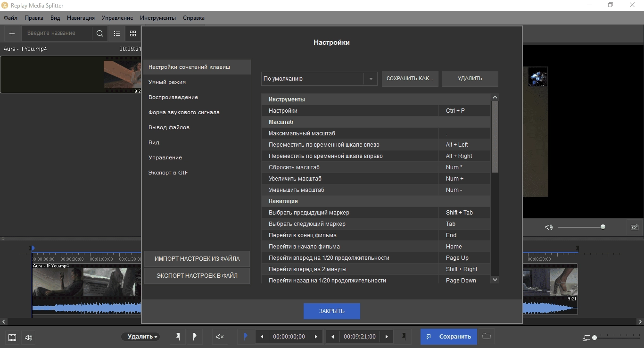Select Умный режим settings section
Screen dimensions: 644x348
pos(197,82)
